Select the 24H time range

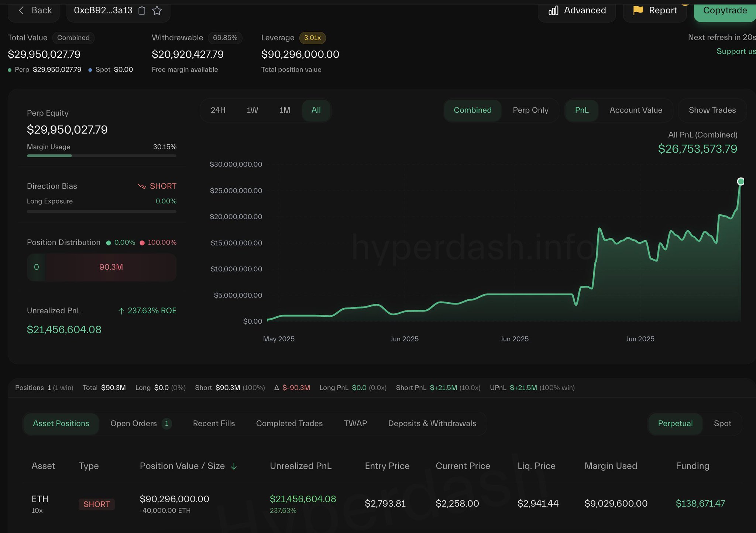[x=218, y=110]
